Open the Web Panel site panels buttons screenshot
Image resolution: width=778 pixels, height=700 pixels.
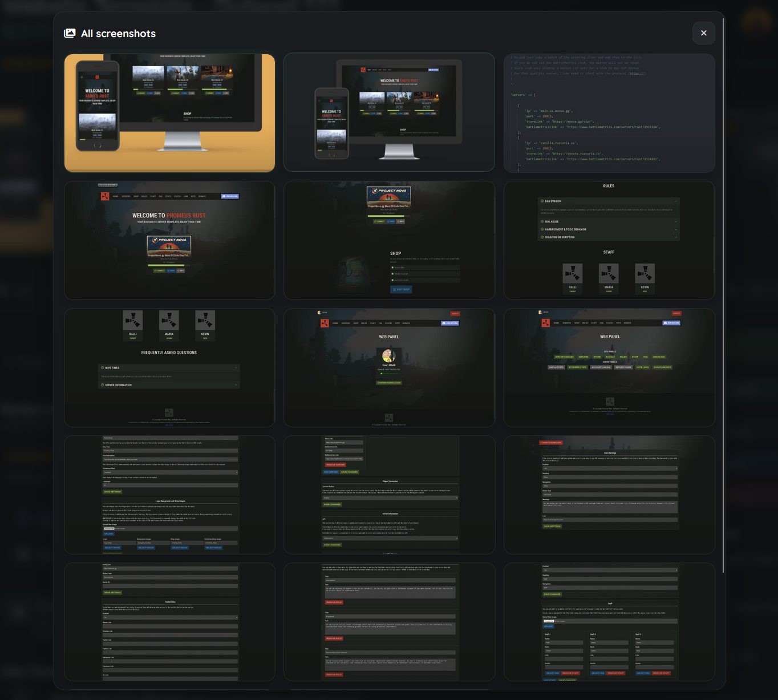point(609,367)
